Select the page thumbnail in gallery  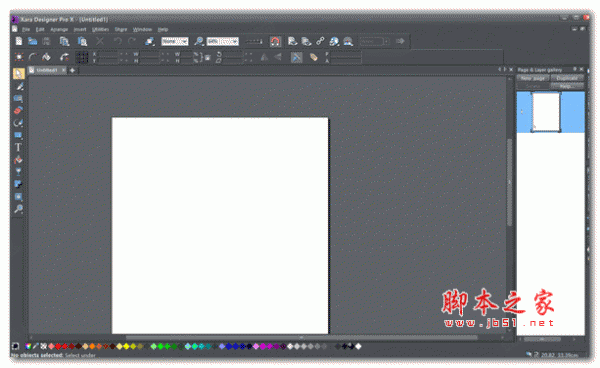click(x=546, y=112)
